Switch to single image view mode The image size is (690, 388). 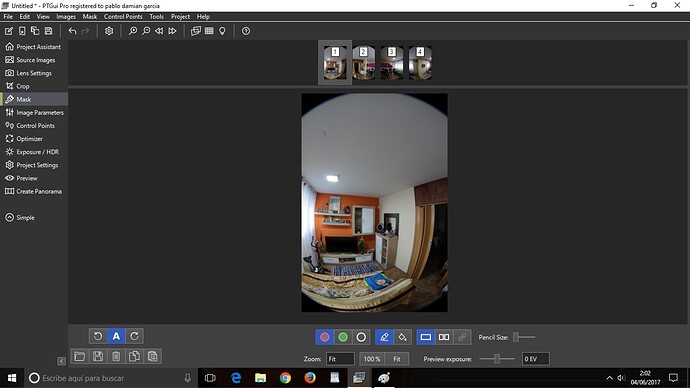(426, 337)
